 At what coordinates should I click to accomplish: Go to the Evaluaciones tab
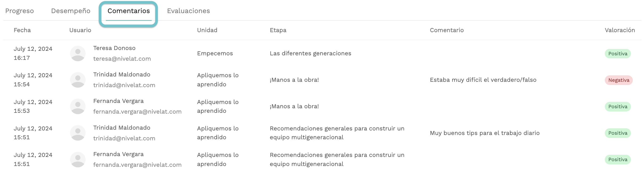pos(188,11)
